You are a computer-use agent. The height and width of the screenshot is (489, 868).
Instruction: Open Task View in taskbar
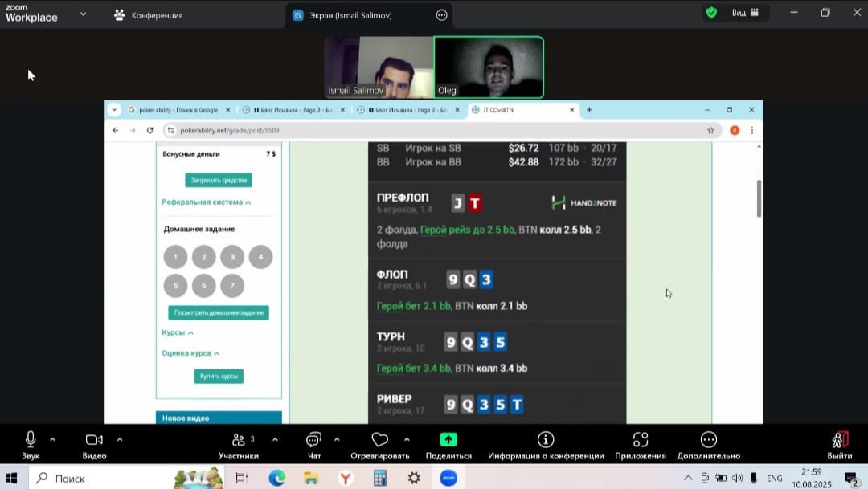coord(242,478)
